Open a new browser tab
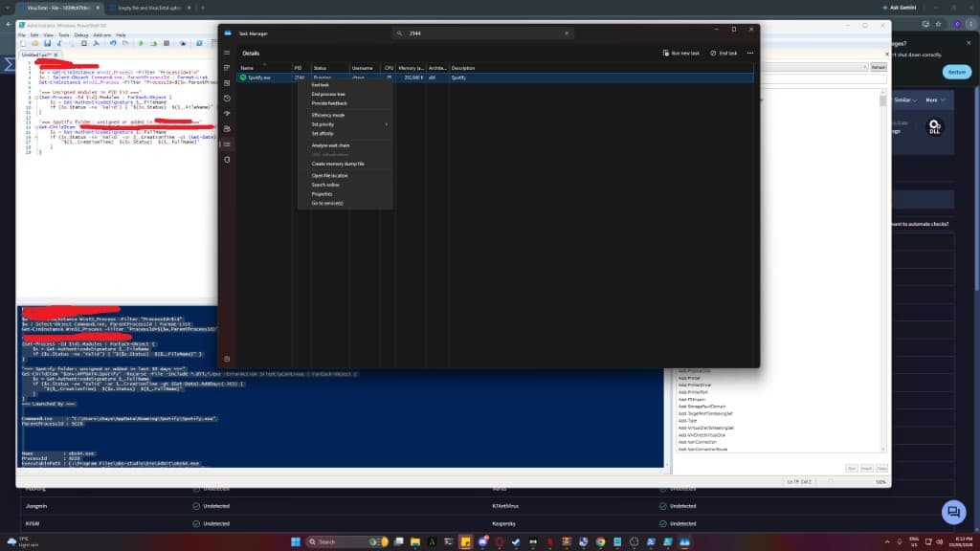The height and width of the screenshot is (551, 980). click(203, 8)
